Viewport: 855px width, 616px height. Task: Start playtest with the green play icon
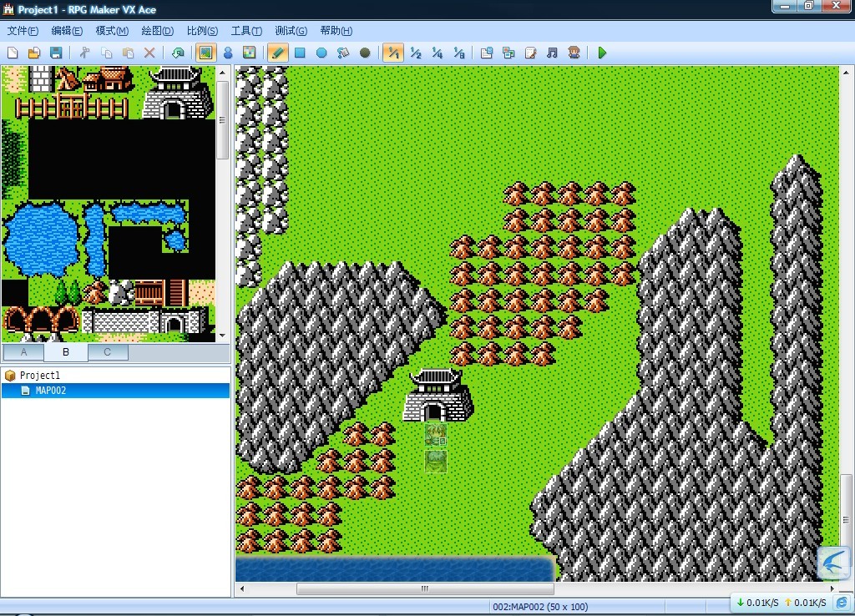[x=602, y=53]
